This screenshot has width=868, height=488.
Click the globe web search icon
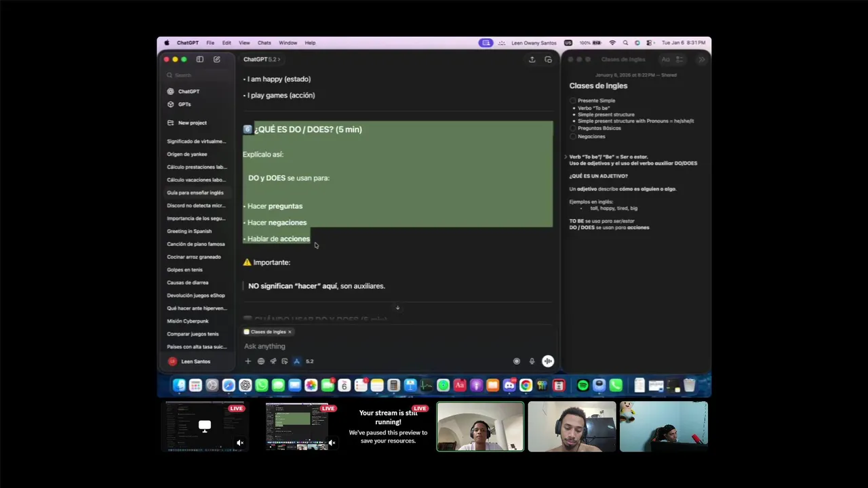(x=260, y=361)
